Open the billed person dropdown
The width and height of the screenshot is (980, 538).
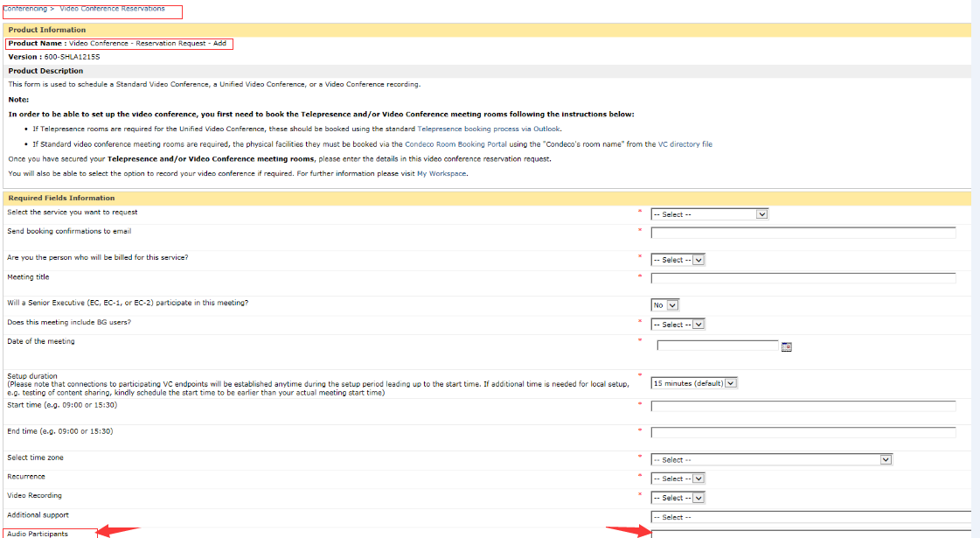[x=678, y=260]
